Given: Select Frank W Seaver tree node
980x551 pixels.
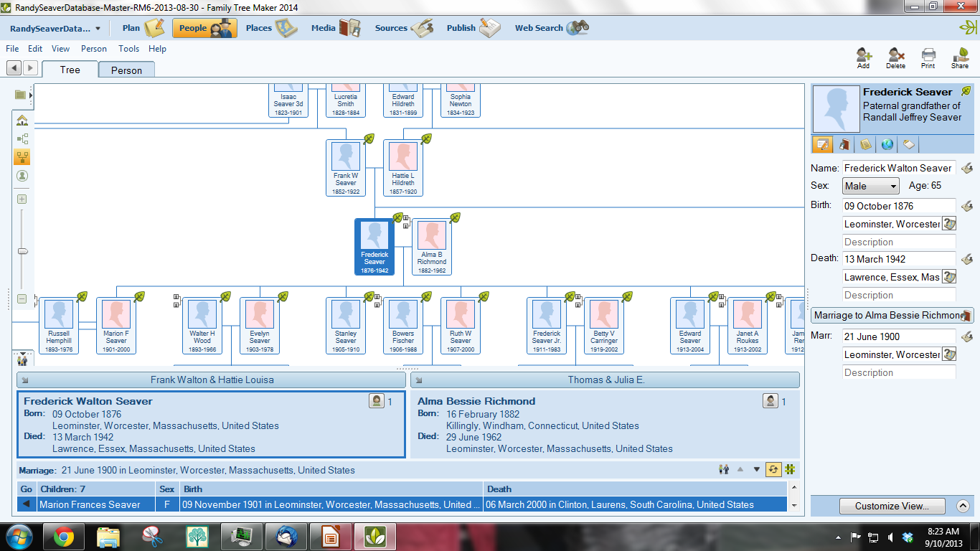Looking at the screenshot, I should coord(346,168).
